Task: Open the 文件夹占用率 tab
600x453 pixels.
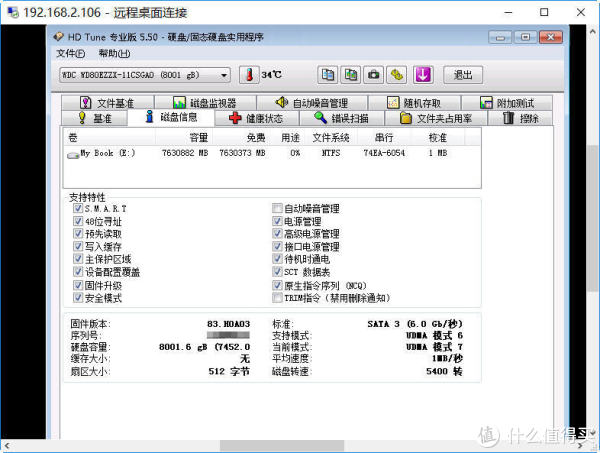Action: tap(435, 118)
